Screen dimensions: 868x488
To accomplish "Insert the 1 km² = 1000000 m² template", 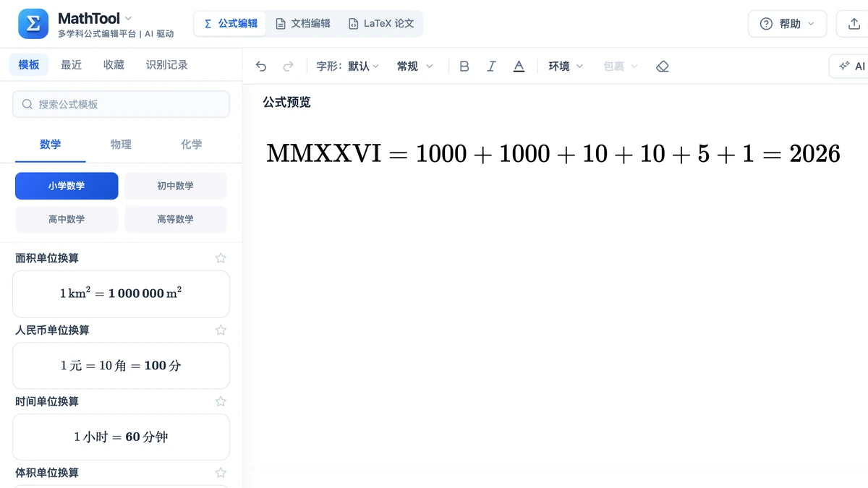I will tap(121, 294).
